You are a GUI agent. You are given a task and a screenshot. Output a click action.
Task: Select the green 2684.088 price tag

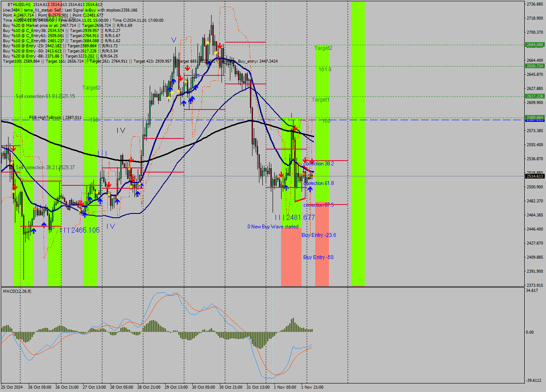534,44
